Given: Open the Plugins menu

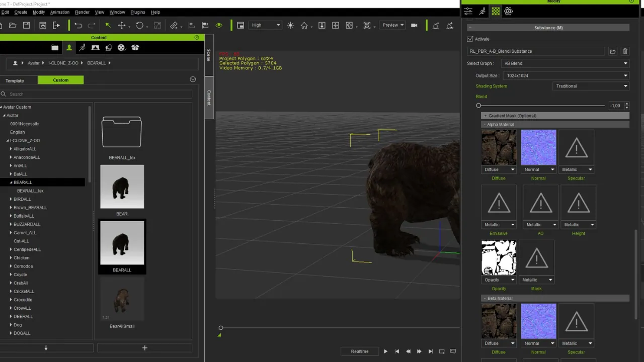Looking at the screenshot, I should tap(137, 12).
